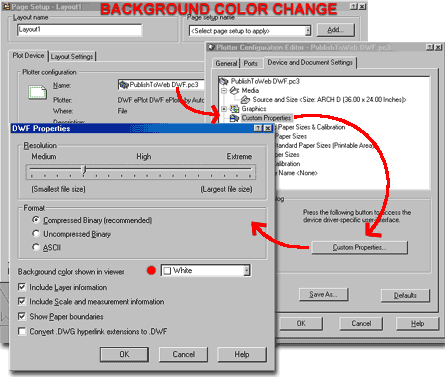Screen dimensions: 445x377
Task: Select Source and Size tree row
Action: pos(329,99)
